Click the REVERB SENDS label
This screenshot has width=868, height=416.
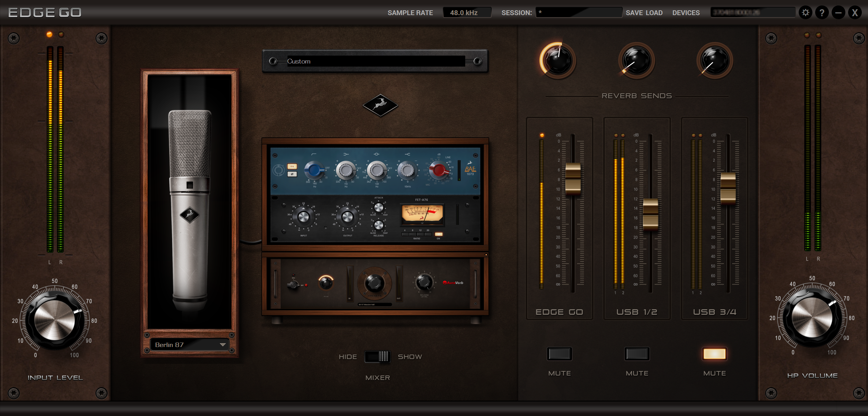coord(637,96)
